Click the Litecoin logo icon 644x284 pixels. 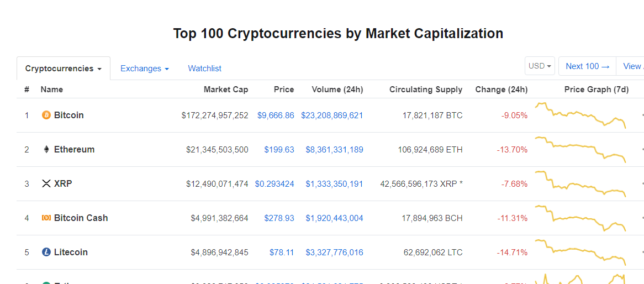tap(46, 253)
